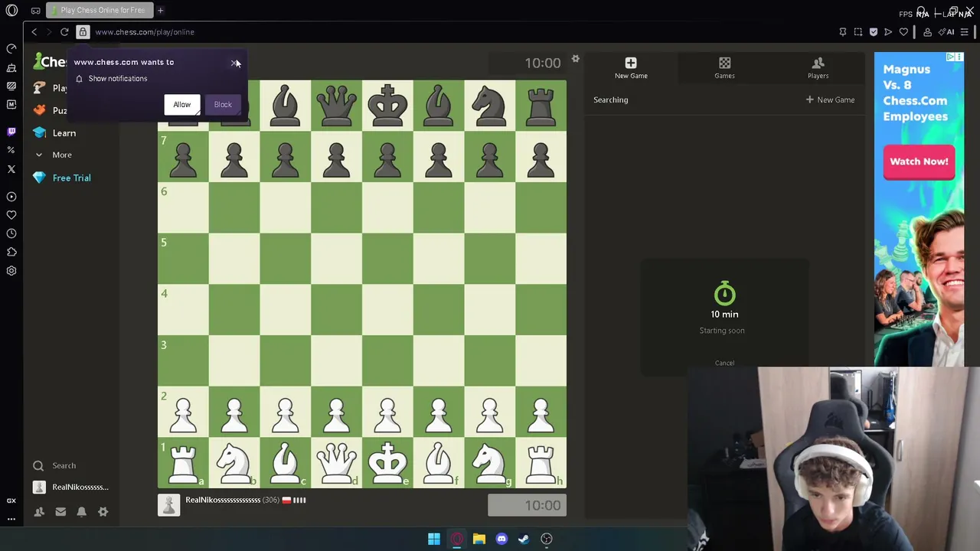Open sidebar bookmarks heart icon
Viewport: 980px width, 551px height.
click(x=11, y=215)
